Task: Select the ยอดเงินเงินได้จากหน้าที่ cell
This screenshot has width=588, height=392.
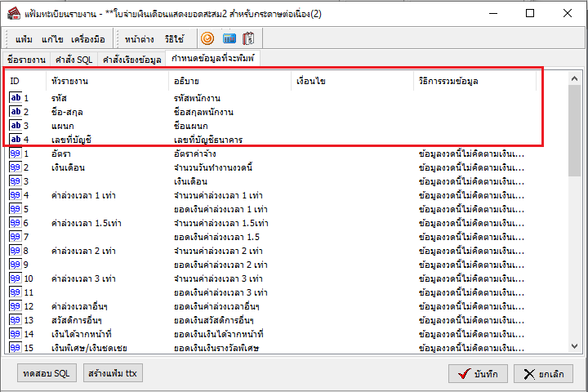Action: pyautogui.click(x=218, y=334)
